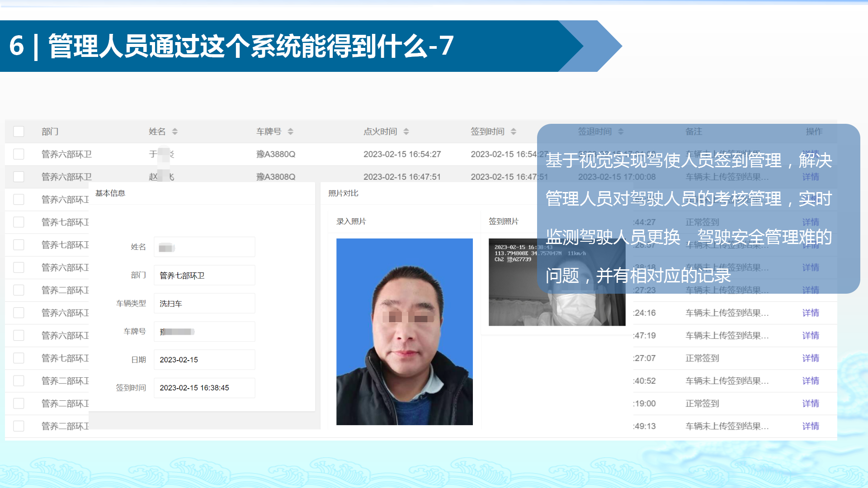This screenshot has height=488, width=868.
Task: Check the last row ending :49:13
Action: tap(19, 426)
